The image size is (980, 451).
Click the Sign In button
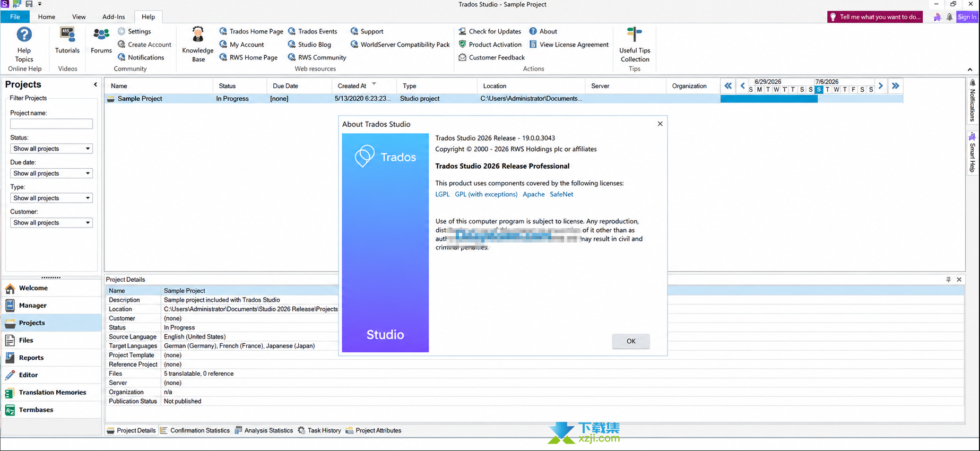click(967, 17)
